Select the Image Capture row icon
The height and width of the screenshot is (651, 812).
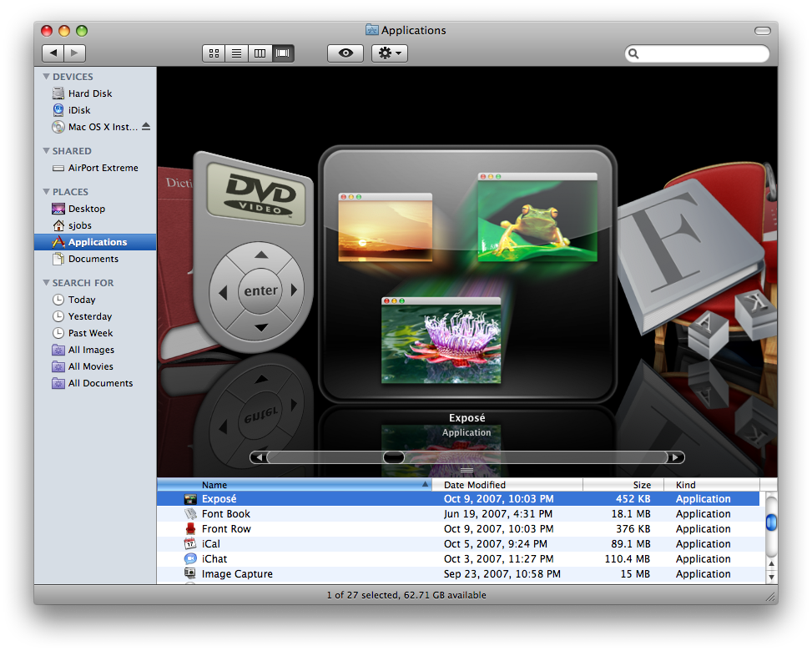coord(190,574)
